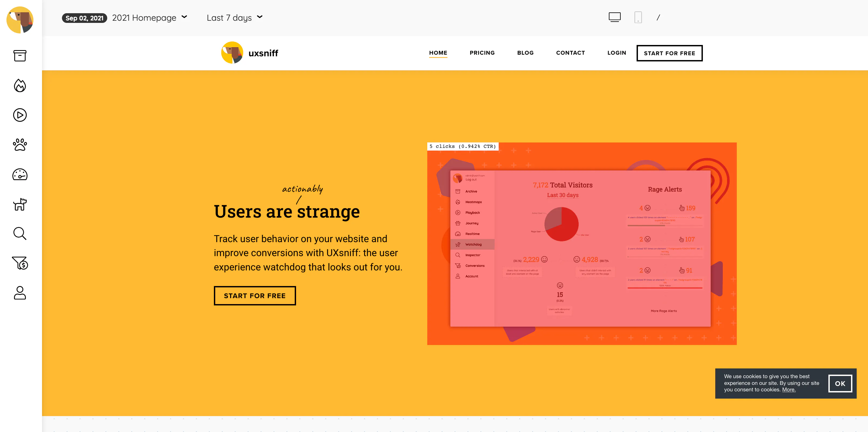Open the Account person icon
Screen dimensions: 868x432
tap(20, 293)
